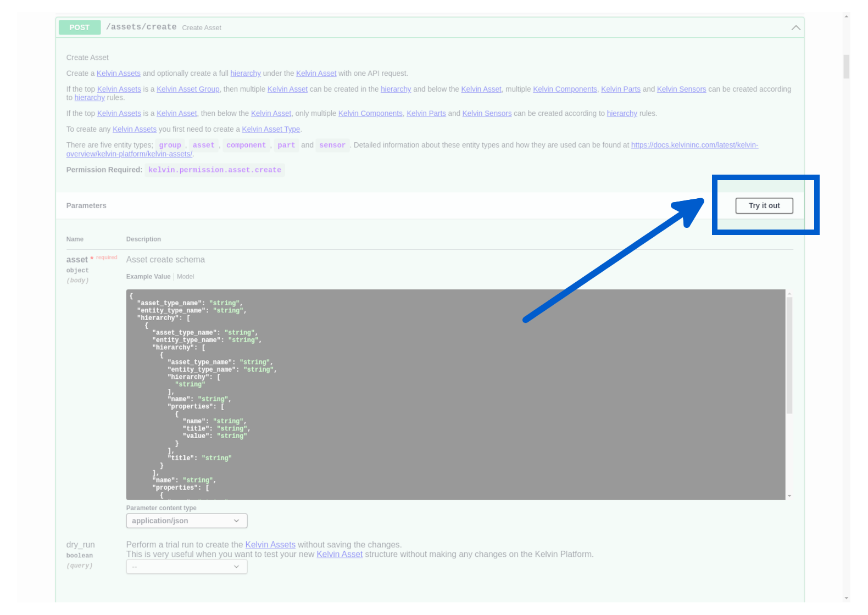The image size is (868, 615).
Task: Open the dry_run boolean dropdown
Action: (186, 567)
